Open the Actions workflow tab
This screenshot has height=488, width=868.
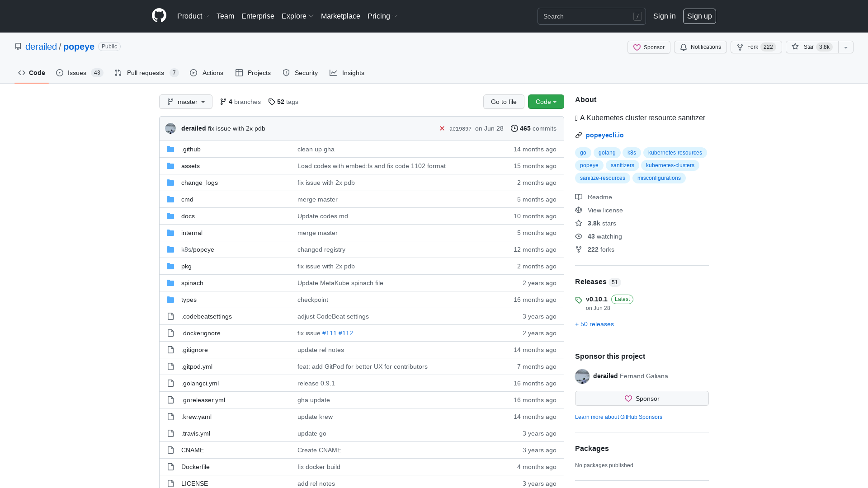(x=206, y=73)
